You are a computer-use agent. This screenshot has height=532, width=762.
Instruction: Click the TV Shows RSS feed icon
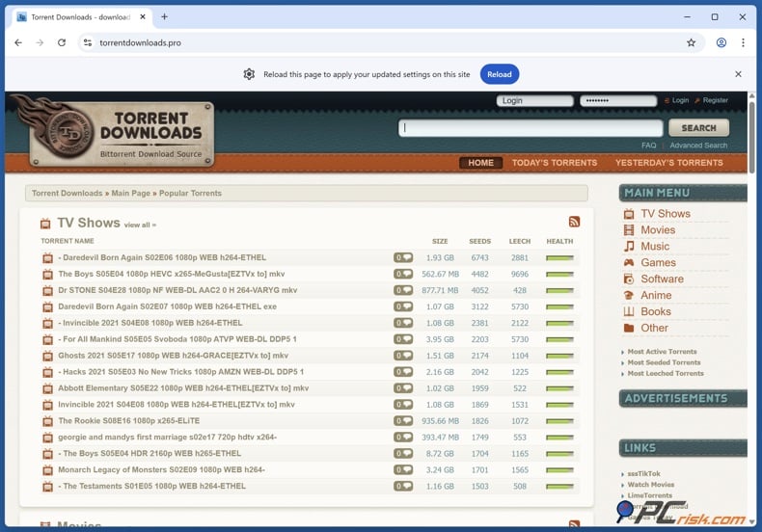[x=574, y=222]
